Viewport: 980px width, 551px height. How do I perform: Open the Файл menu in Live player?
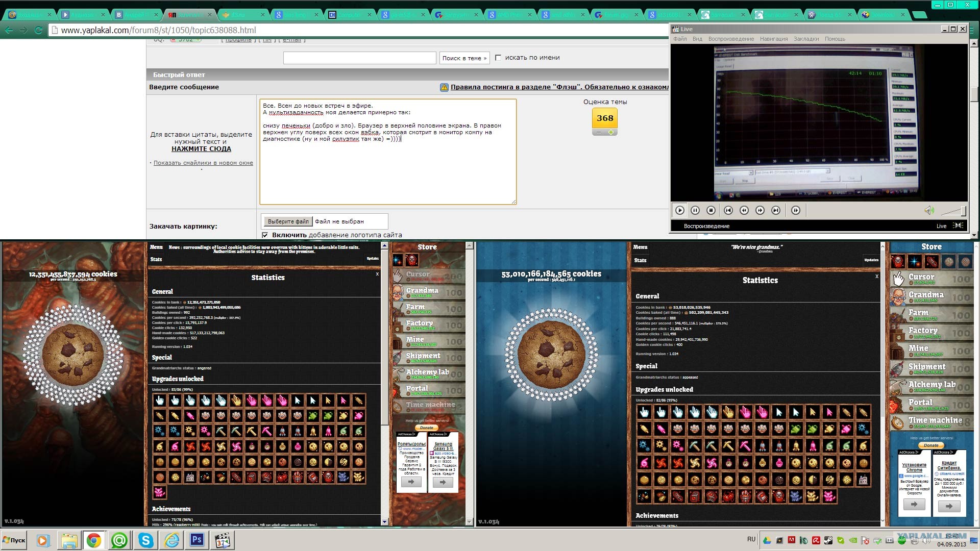click(x=680, y=39)
